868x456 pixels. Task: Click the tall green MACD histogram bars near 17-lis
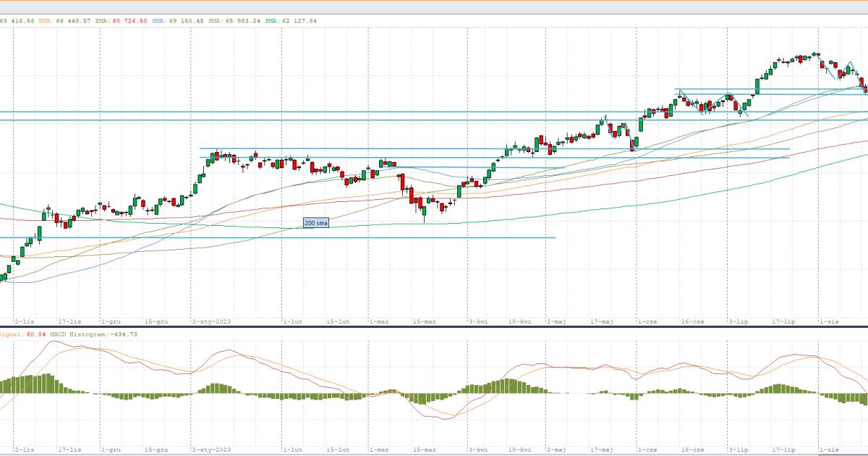point(47,384)
